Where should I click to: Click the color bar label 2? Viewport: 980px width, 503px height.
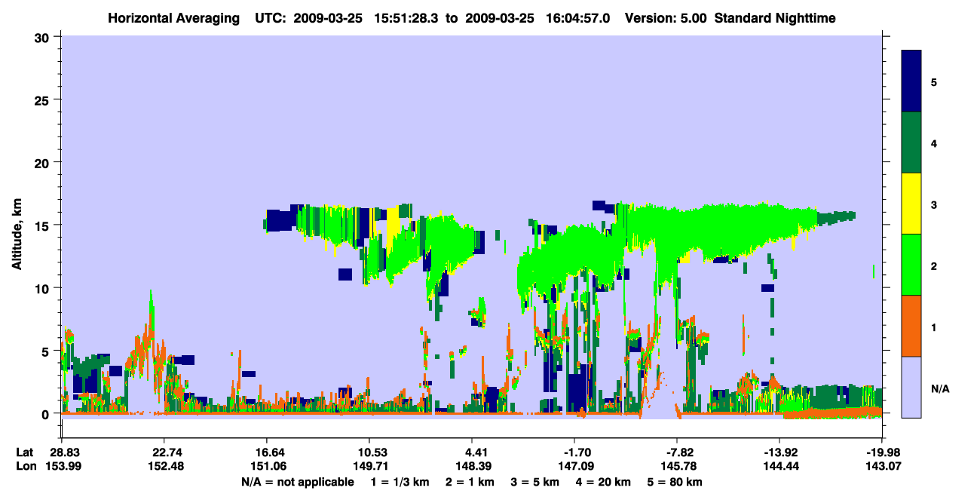(x=934, y=266)
